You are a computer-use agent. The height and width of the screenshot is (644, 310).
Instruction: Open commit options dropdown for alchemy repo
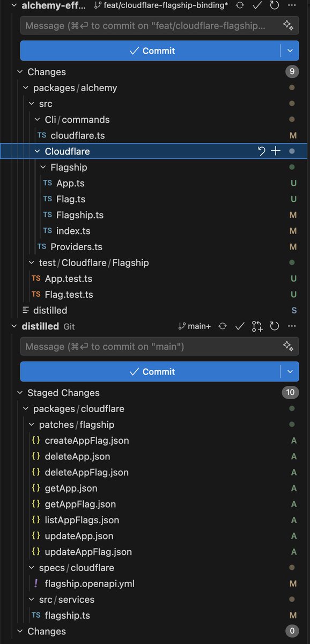click(x=290, y=50)
